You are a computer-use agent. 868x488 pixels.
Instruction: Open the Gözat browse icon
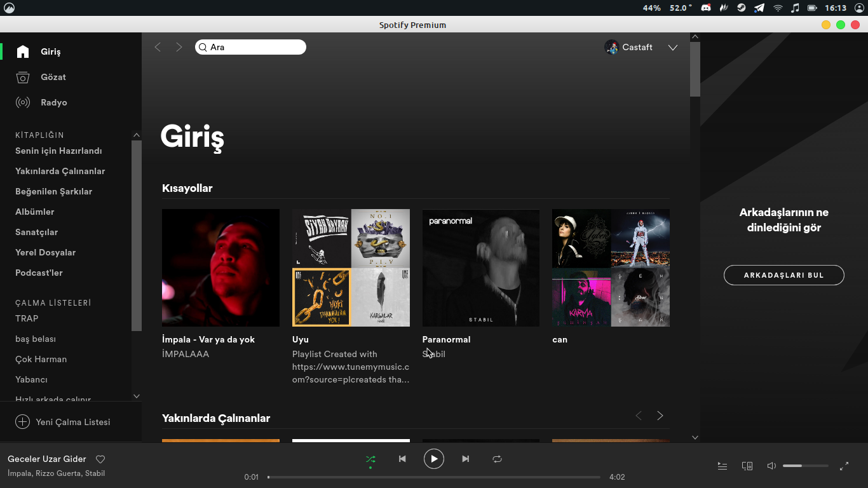[x=23, y=77]
